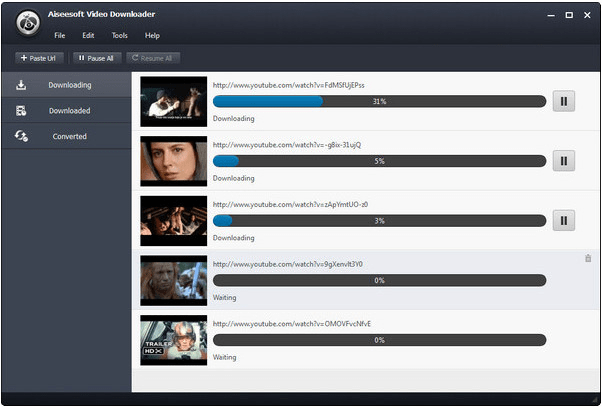Open the Edit menu

[x=88, y=35]
